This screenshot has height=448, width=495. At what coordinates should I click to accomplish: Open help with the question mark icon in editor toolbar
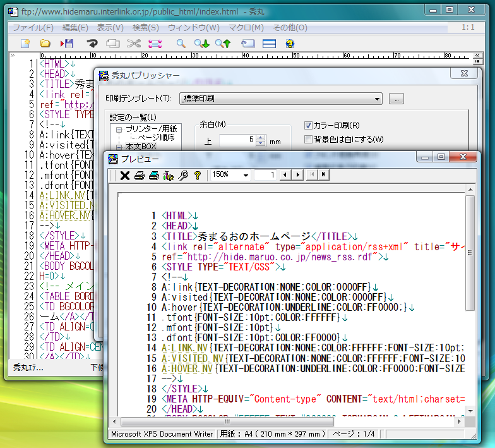(x=290, y=44)
